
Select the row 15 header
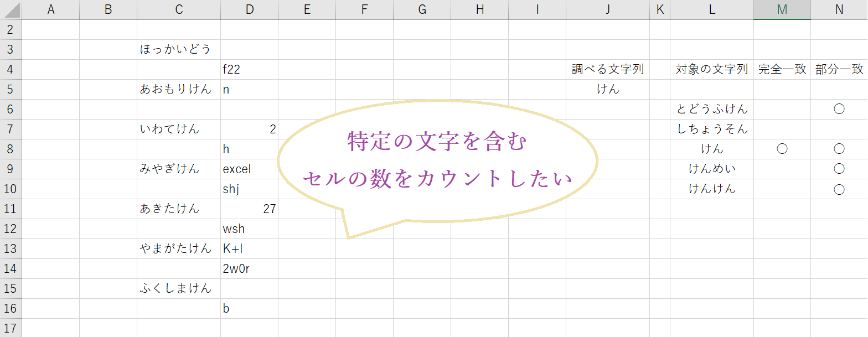11,288
